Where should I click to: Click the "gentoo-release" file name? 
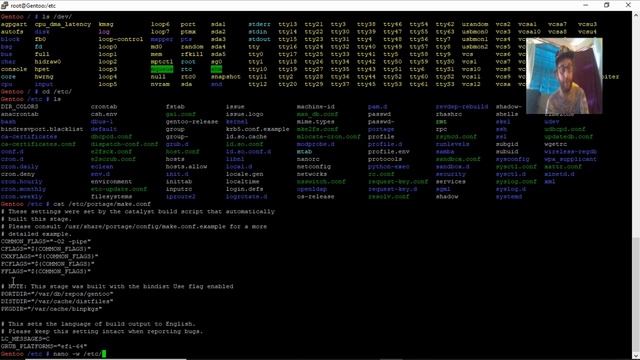(x=192, y=122)
